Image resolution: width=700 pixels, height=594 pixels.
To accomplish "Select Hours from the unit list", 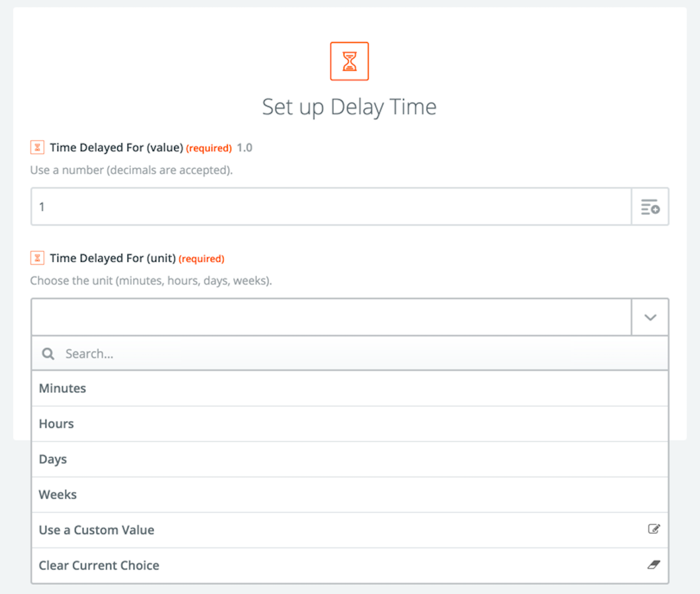I will pyautogui.click(x=350, y=424).
